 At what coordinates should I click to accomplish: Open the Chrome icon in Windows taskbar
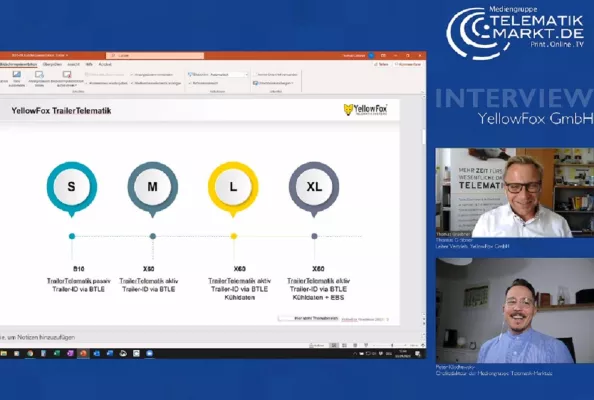[x=30, y=353]
